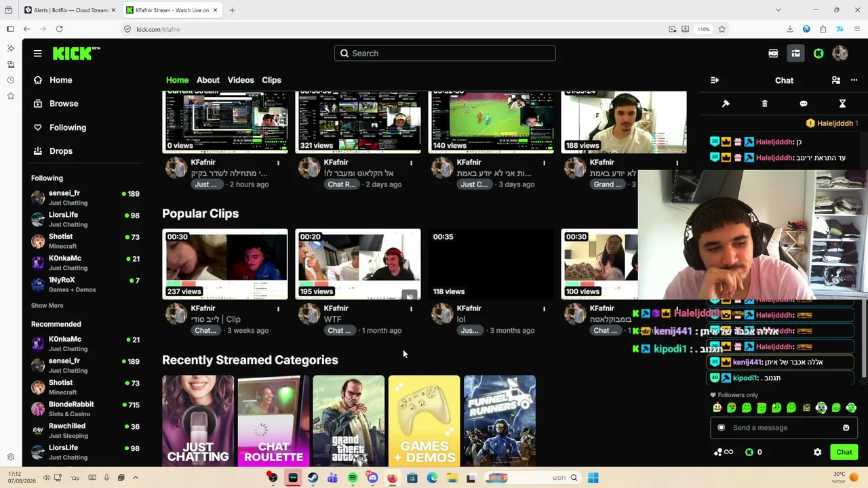Open the channel About tab

(x=208, y=80)
